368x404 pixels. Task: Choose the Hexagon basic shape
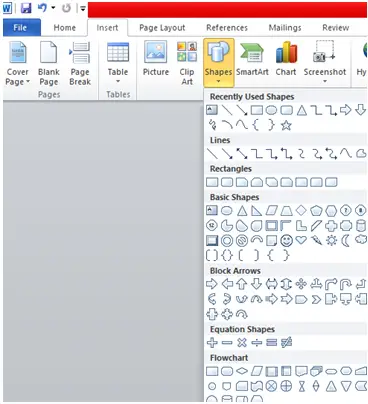(x=331, y=211)
